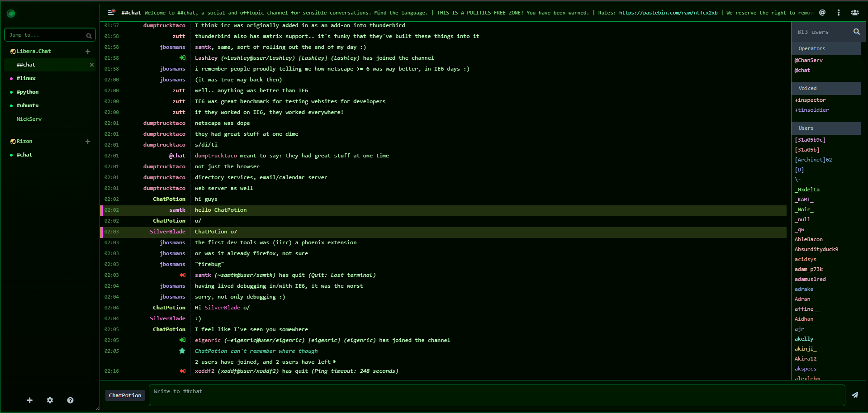Click the xoddf2 quit arrow icon
Image resolution: width=868 pixels, height=413 pixels.
coord(182,371)
